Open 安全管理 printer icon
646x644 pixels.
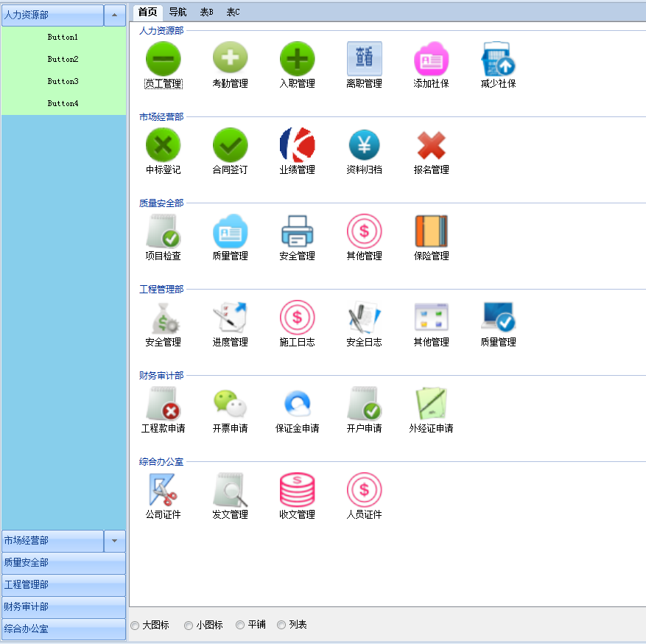pyautogui.click(x=297, y=231)
